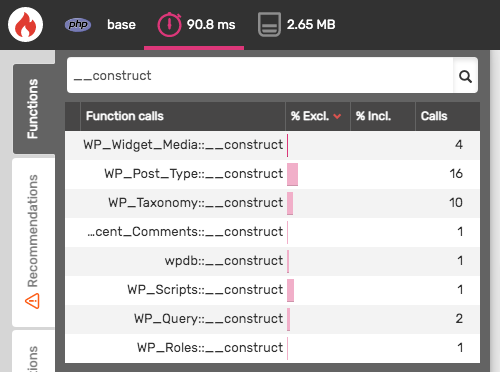
Task: Click the 2.65 MB memory value
Action: click(x=311, y=25)
